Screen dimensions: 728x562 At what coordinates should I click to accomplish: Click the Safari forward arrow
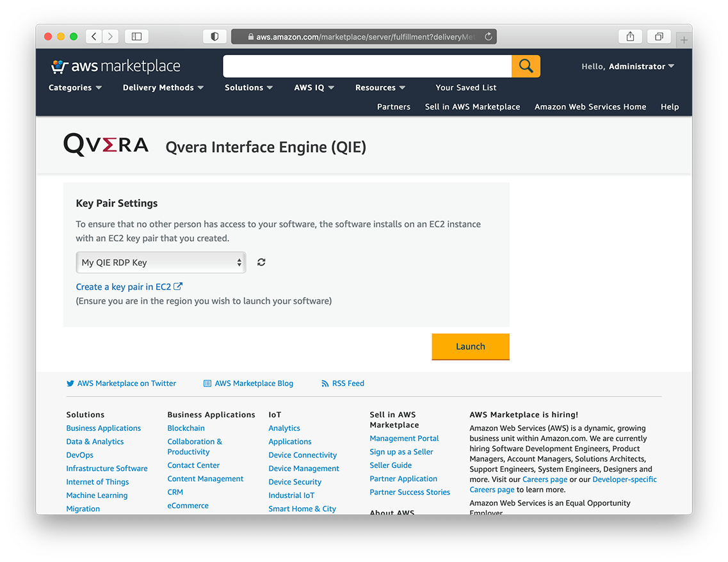(x=111, y=36)
